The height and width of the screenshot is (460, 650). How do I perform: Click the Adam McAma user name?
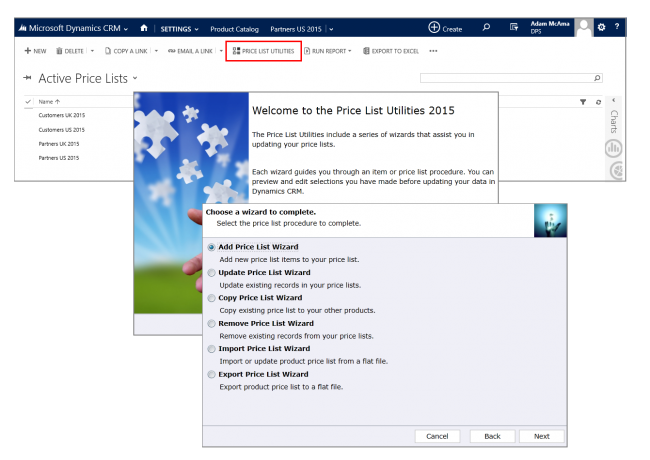point(550,24)
